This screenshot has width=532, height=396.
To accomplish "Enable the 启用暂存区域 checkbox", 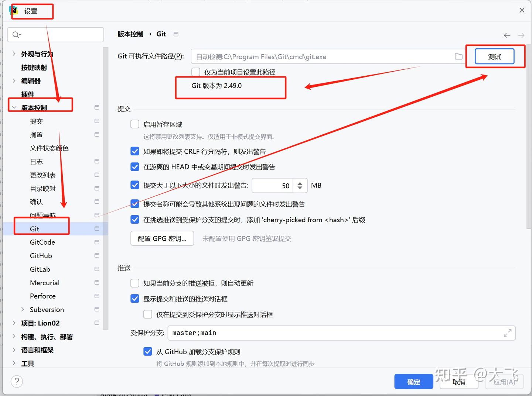I will 134,124.
